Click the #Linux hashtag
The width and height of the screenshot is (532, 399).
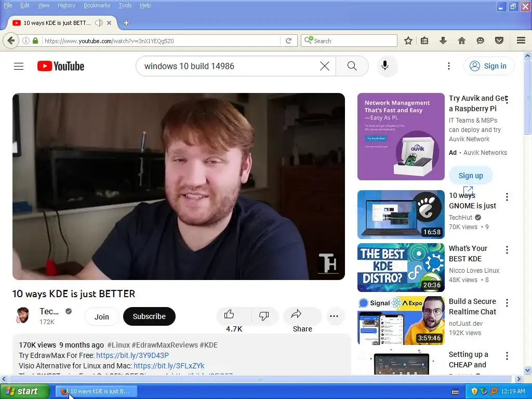coord(118,345)
